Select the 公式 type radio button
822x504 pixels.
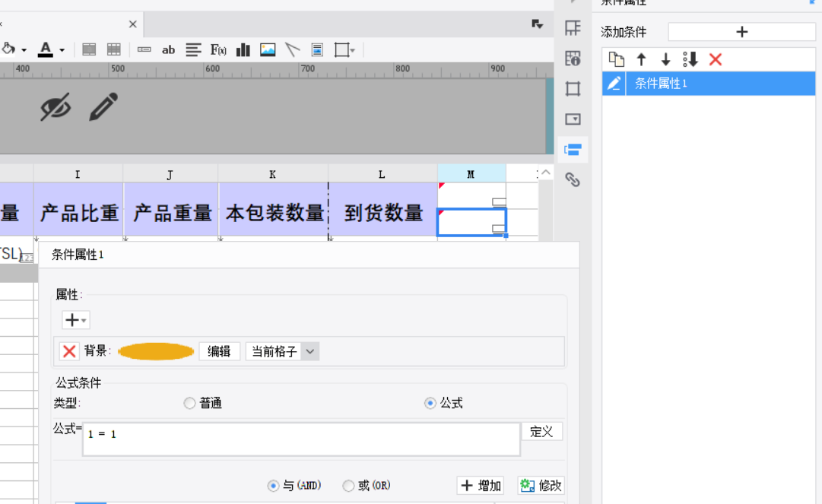pos(430,403)
